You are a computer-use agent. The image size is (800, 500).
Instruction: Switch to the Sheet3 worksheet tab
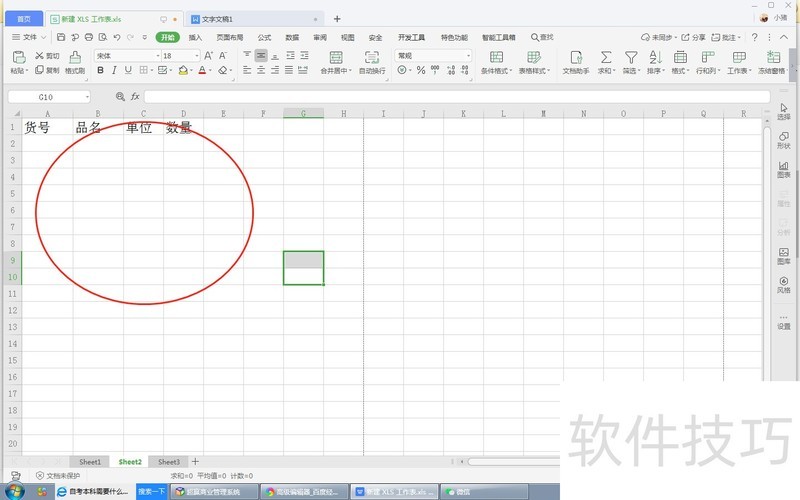[x=169, y=462]
